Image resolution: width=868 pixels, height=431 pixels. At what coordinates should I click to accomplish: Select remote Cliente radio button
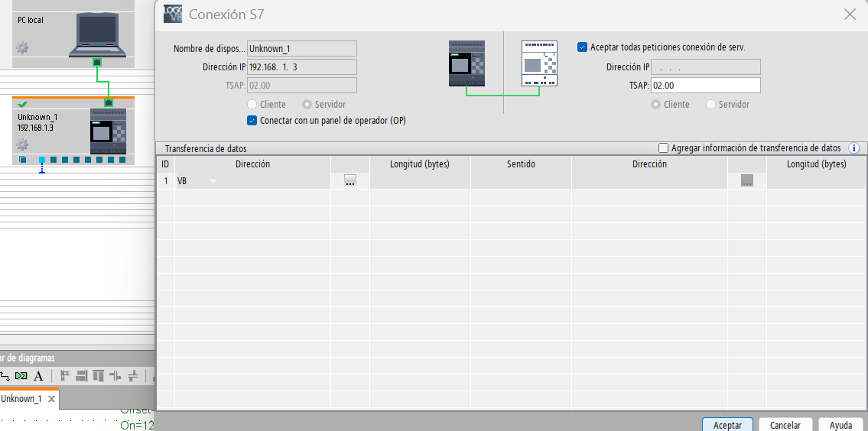pyautogui.click(x=656, y=104)
